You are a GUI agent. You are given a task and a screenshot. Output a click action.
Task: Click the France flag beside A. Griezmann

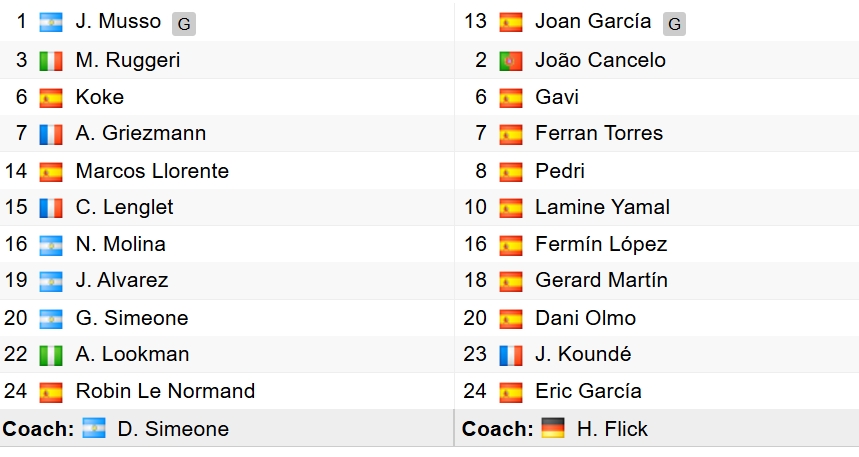(51, 134)
